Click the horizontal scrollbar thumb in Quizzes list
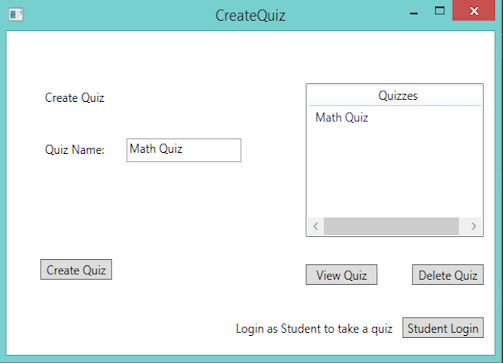 [391, 226]
